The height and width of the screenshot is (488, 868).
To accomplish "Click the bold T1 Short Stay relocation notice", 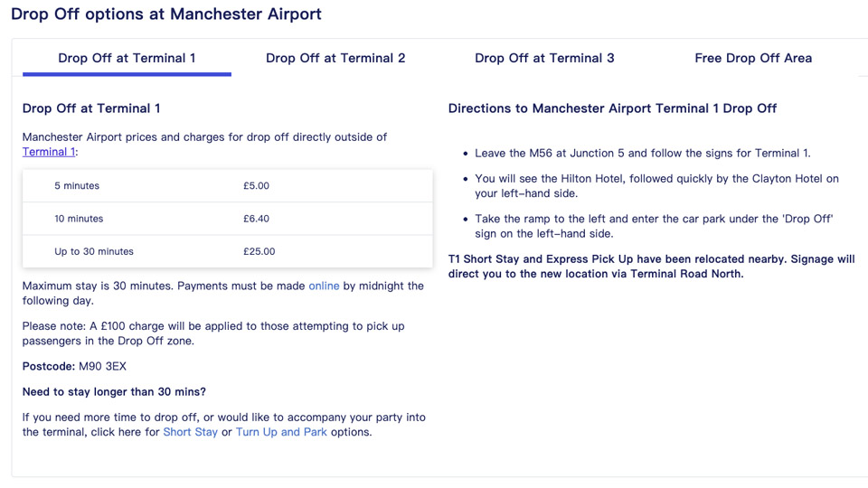I will tap(651, 266).
